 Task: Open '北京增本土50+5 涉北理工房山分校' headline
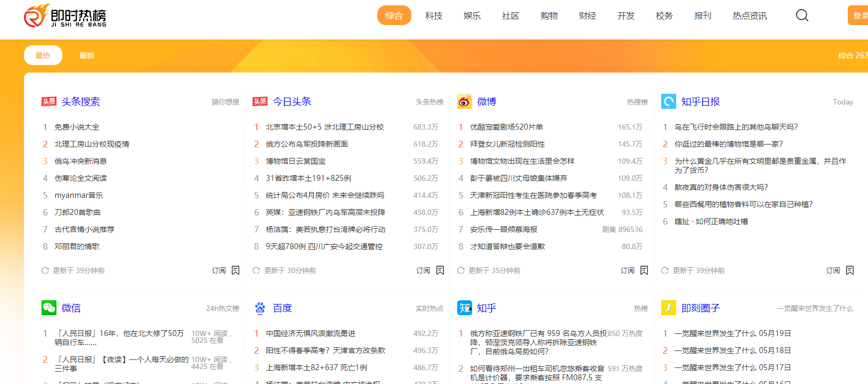coord(325,127)
